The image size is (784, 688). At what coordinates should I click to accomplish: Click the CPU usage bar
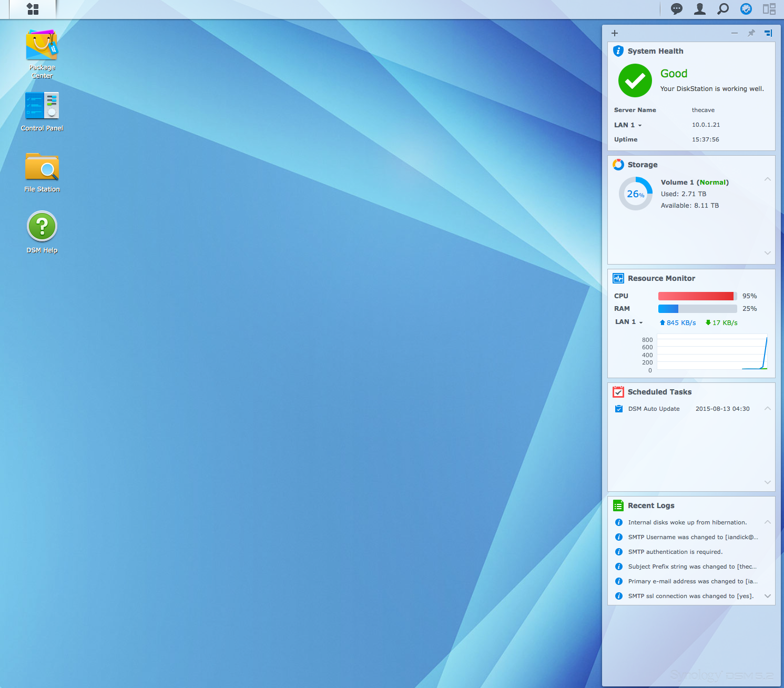[698, 296]
